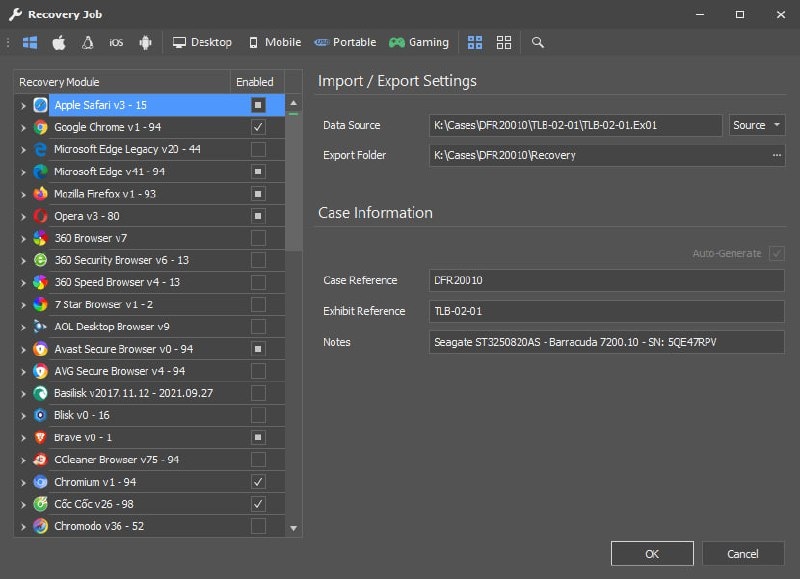This screenshot has height=579, width=800.
Task: Click the CCleaner Browser icon
Action: click(x=40, y=460)
